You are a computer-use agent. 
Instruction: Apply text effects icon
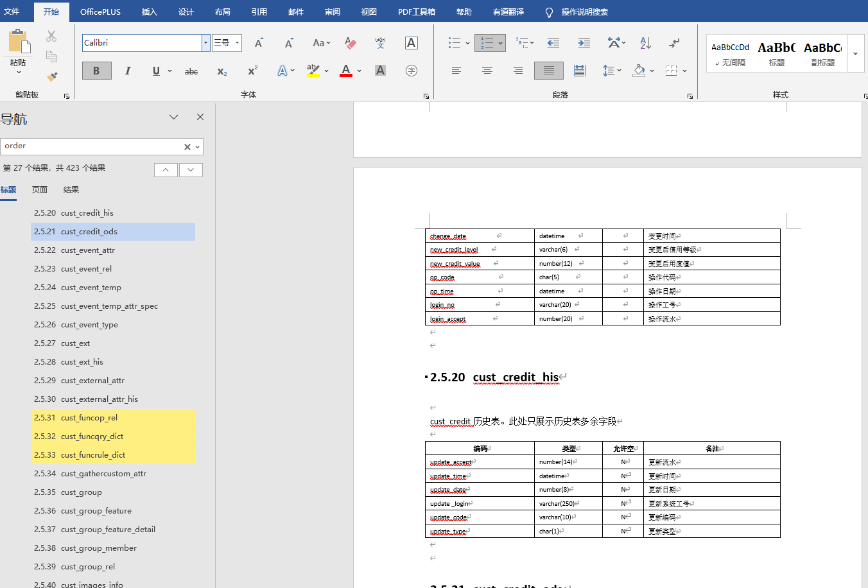coord(282,71)
